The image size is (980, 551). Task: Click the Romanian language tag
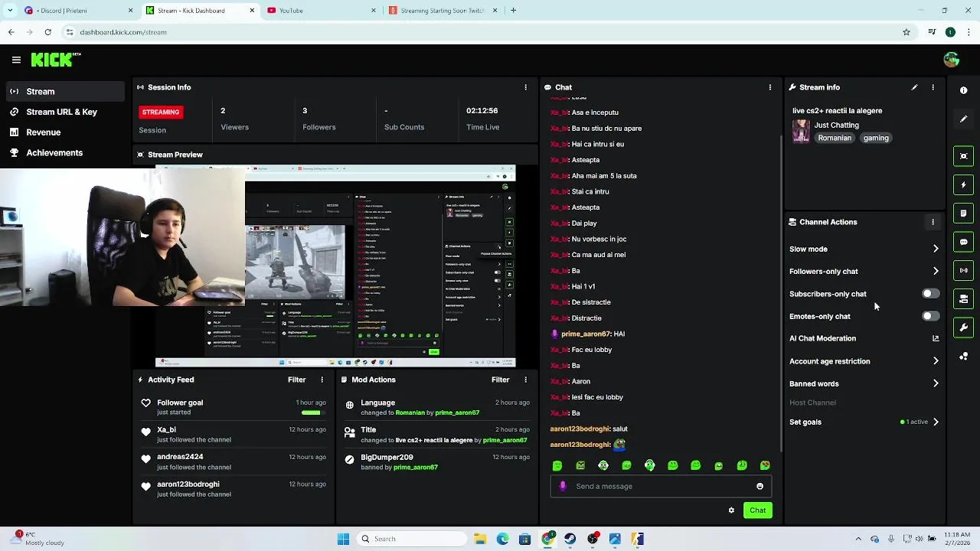click(x=834, y=138)
